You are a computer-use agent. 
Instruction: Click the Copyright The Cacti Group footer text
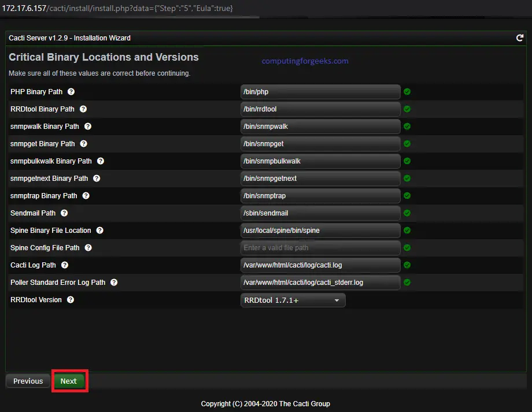point(265,403)
